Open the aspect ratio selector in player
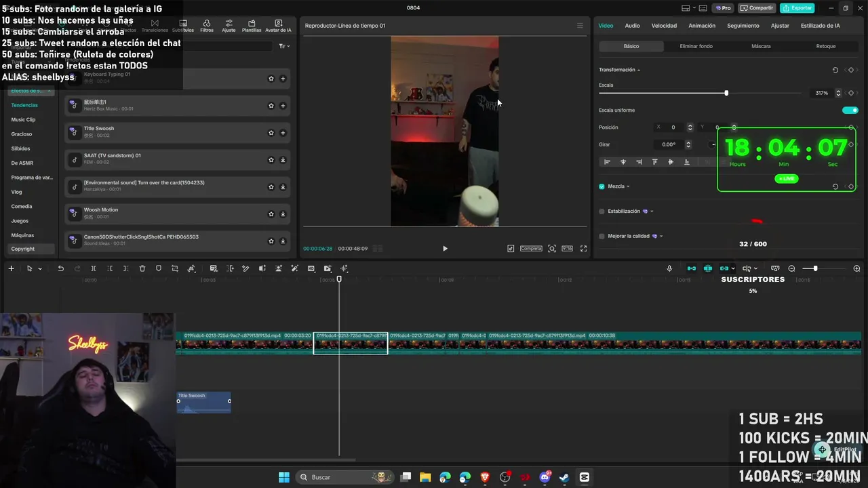868x488 pixels. [x=567, y=249]
